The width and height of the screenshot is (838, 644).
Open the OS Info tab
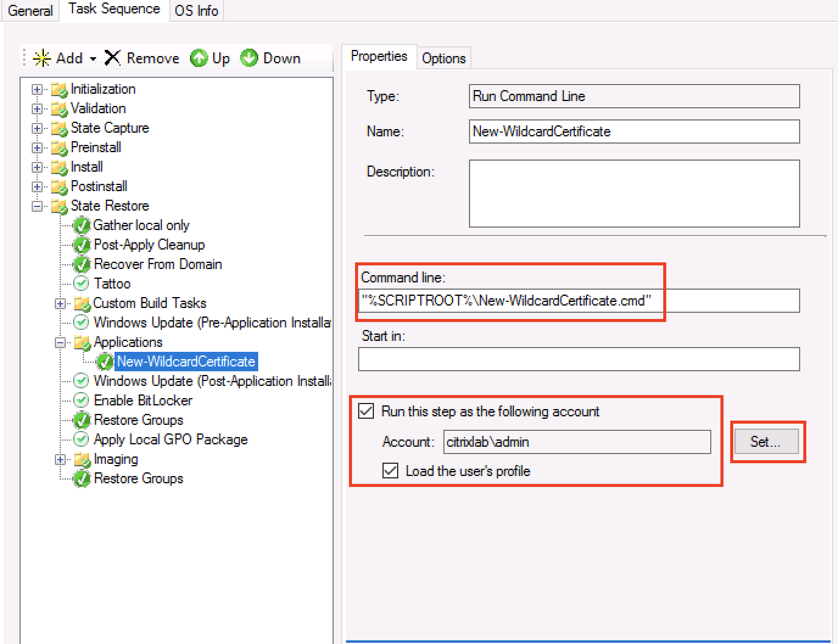(196, 10)
